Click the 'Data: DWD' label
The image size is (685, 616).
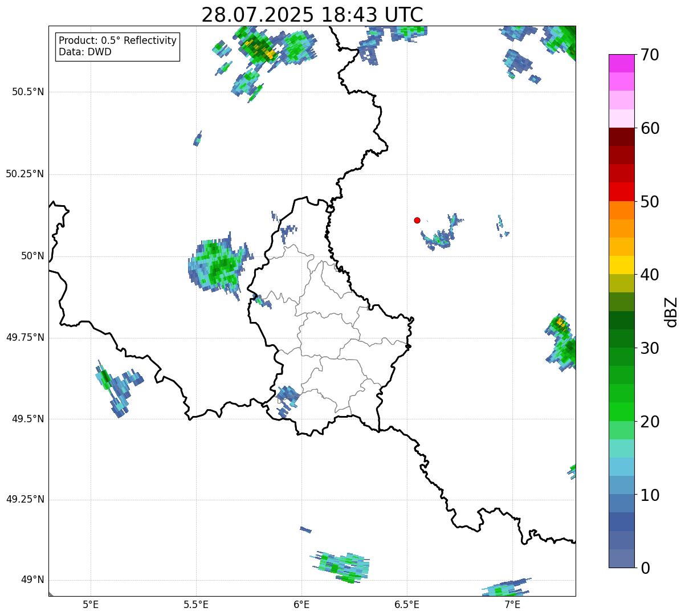tap(85, 52)
